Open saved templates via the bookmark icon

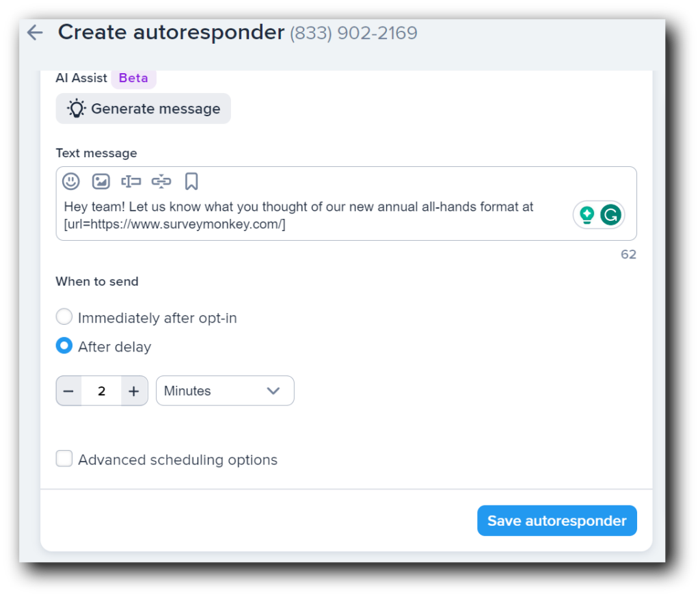[x=191, y=181]
